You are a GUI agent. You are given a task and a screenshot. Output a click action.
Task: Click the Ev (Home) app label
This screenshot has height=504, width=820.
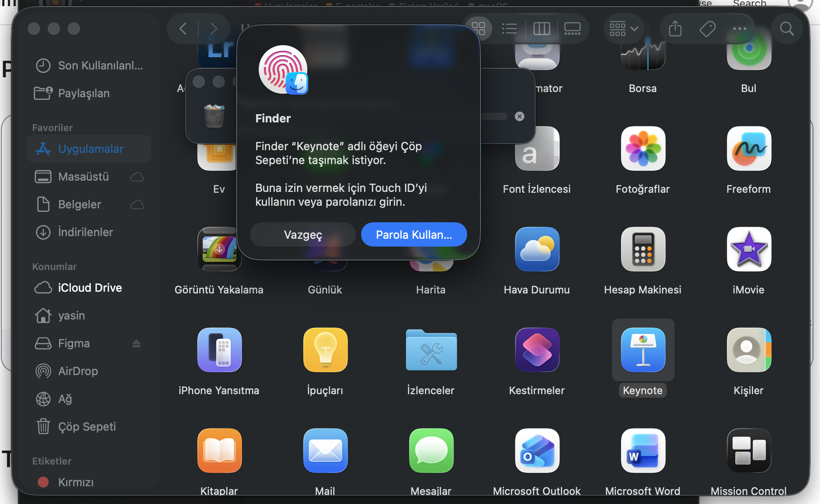pos(219,189)
